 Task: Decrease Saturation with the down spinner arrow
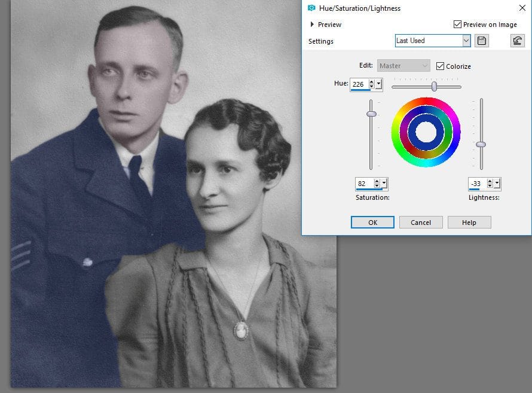tap(377, 186)
